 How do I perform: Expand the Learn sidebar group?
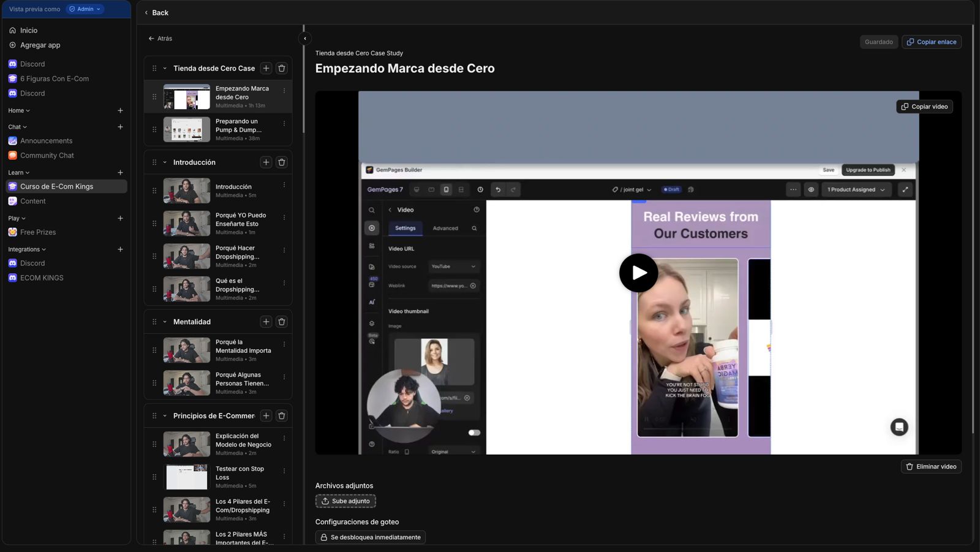pyautogui.click(x=19, y=173)
